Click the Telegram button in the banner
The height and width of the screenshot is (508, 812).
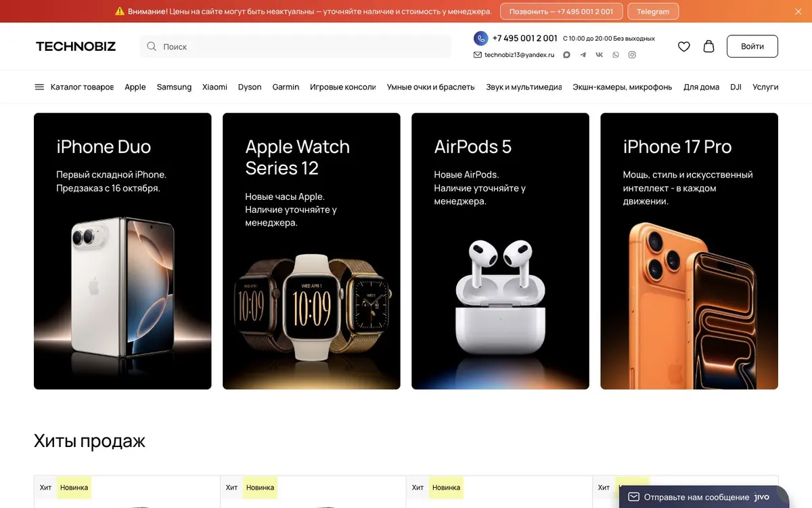[653, 12]
